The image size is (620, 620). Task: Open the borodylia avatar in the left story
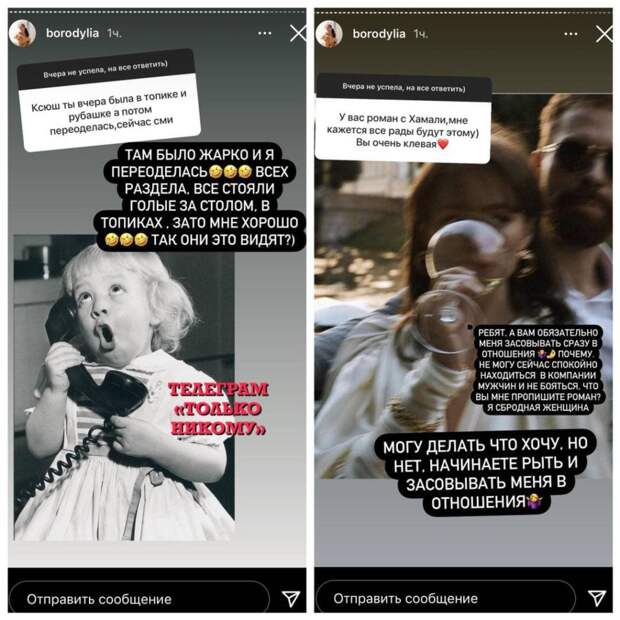pos(22,33)
